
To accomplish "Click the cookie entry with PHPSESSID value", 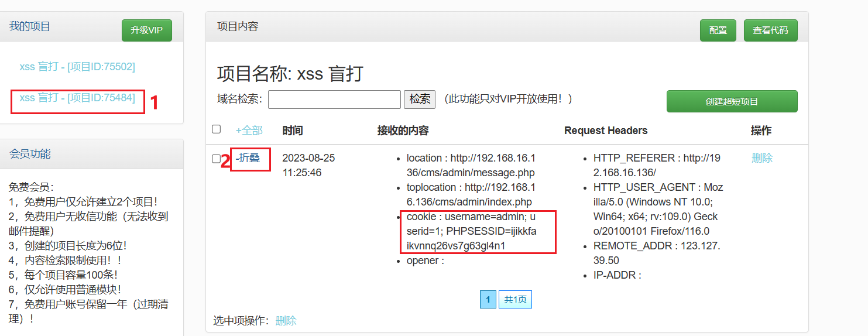I will 471,231.
